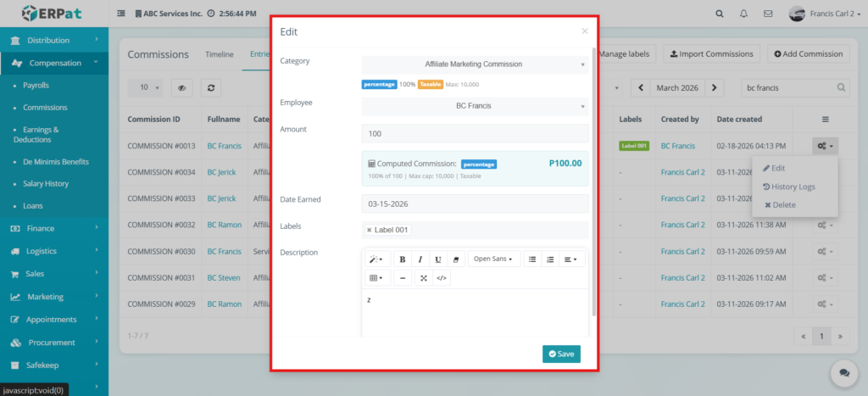Click the magnifier in bc francis search
The image size is (868, 396).
coord(841,87)
